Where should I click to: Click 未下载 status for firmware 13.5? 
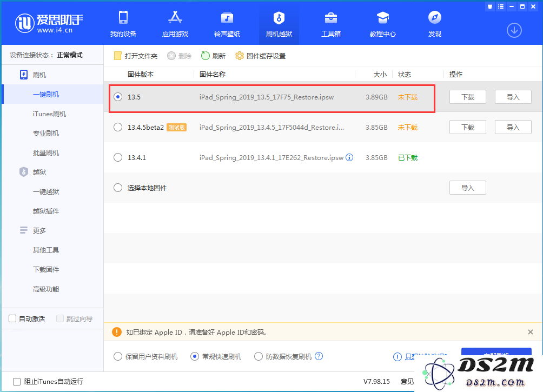coord(408,97)
